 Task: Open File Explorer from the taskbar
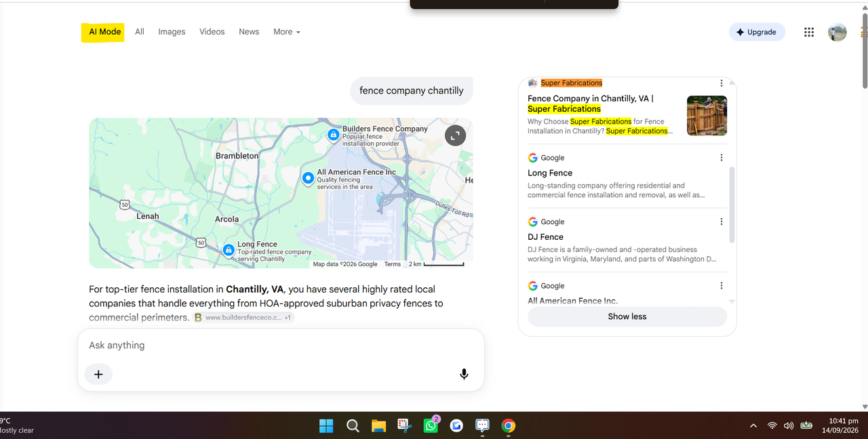point(378,426)
